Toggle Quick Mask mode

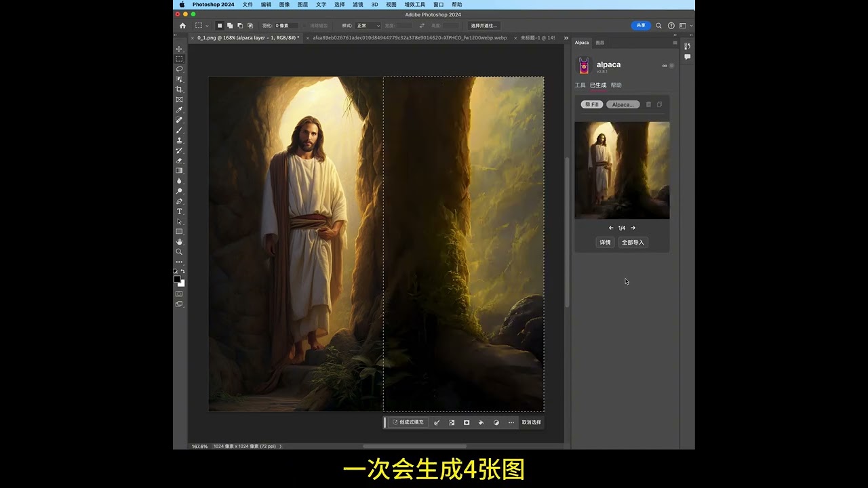pyautogui.click(x=179, y=294)
